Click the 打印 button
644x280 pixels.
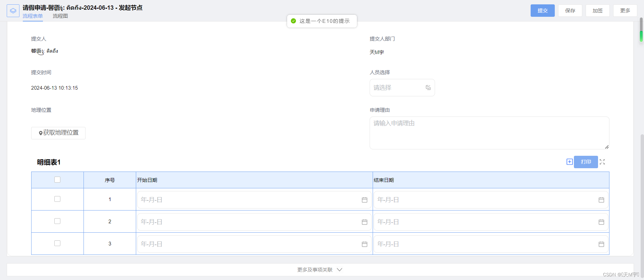pyautogui.click(x=586, y=162)
